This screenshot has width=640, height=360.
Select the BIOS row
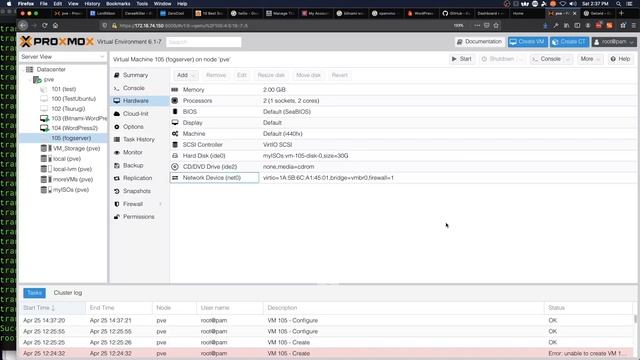403,112
